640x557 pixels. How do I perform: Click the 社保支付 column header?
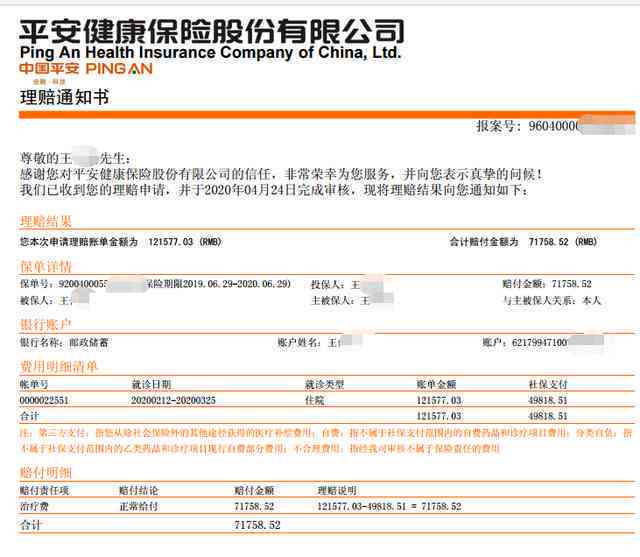(548, 384)
